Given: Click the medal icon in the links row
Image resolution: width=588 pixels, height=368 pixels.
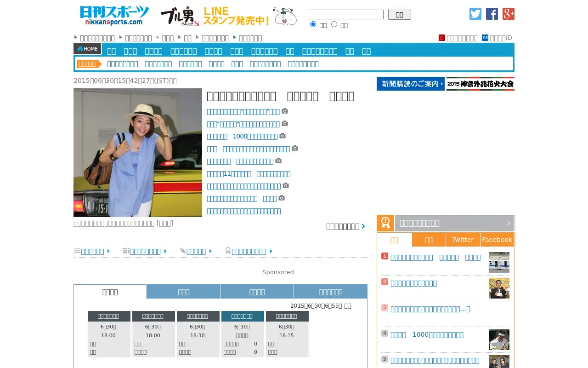Looking at the screenshot, I should [x=227, y=251].
